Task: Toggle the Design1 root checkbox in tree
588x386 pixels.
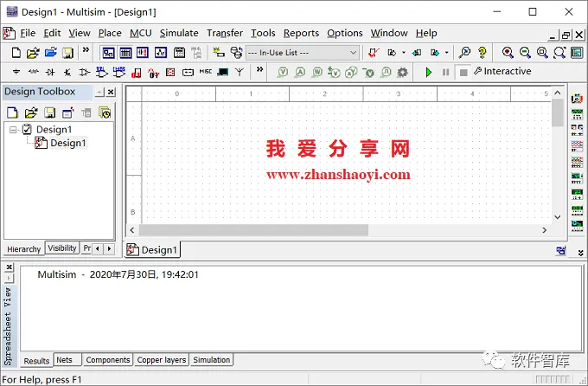Action: point(27,130)
